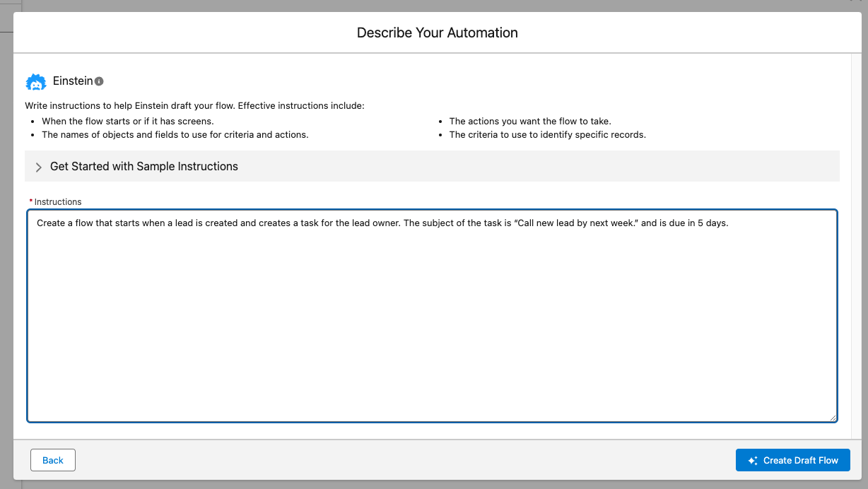The image size is (868, 489).
Task: Click the blue Einstein avatar icon
Action: point(36,82)
